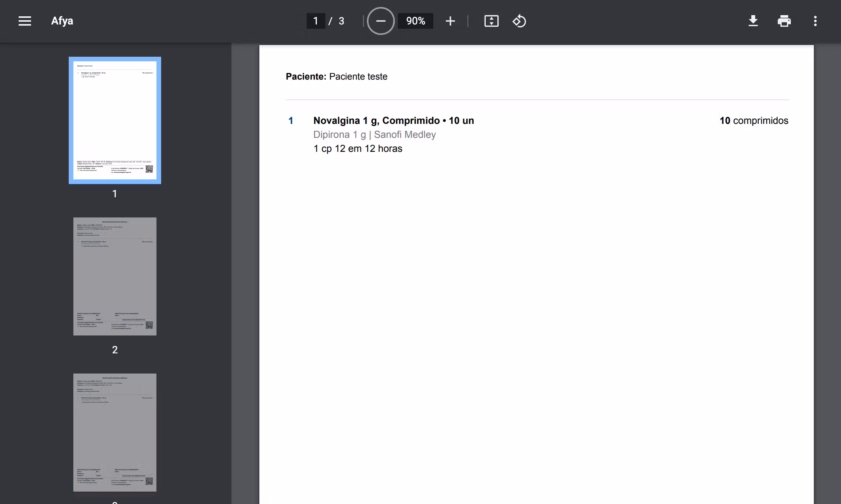
Task: Click the 1 cp 12 em 12 horas dosage
Action: tap(358, 149)
